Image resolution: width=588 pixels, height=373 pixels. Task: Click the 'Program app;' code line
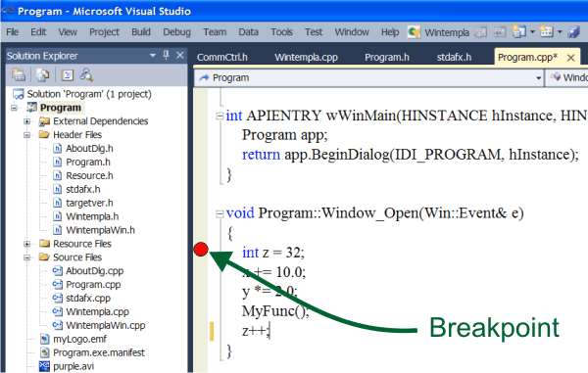coord(284,135)
